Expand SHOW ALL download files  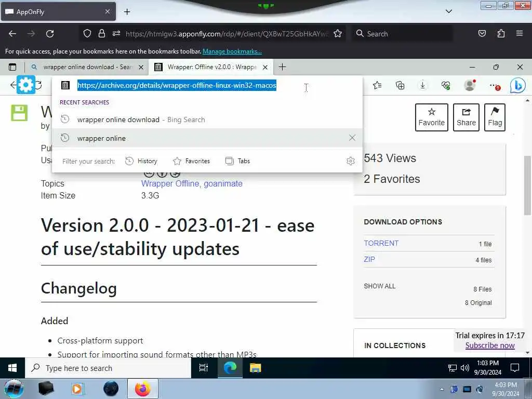pyautogui.click(x=380, y=286)
